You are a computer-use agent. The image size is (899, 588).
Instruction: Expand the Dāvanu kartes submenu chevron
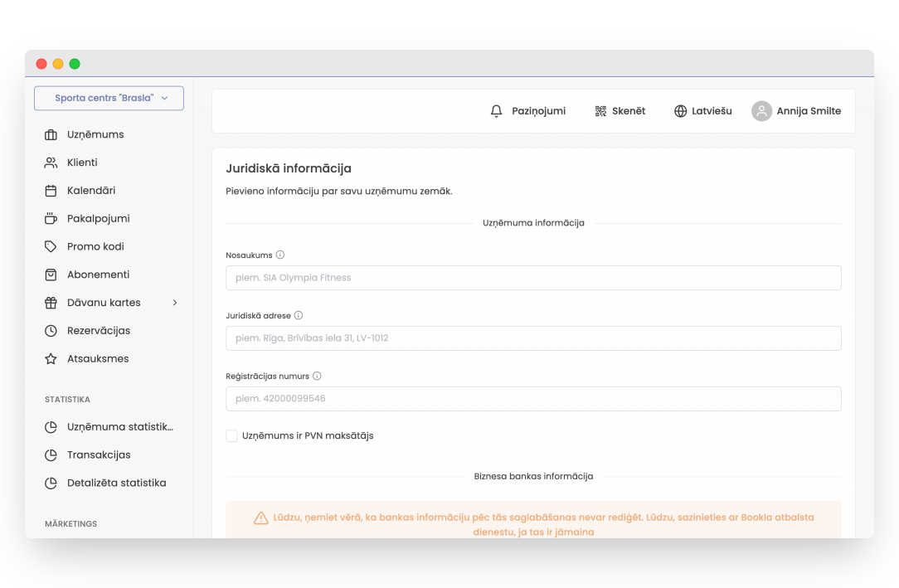175,303
